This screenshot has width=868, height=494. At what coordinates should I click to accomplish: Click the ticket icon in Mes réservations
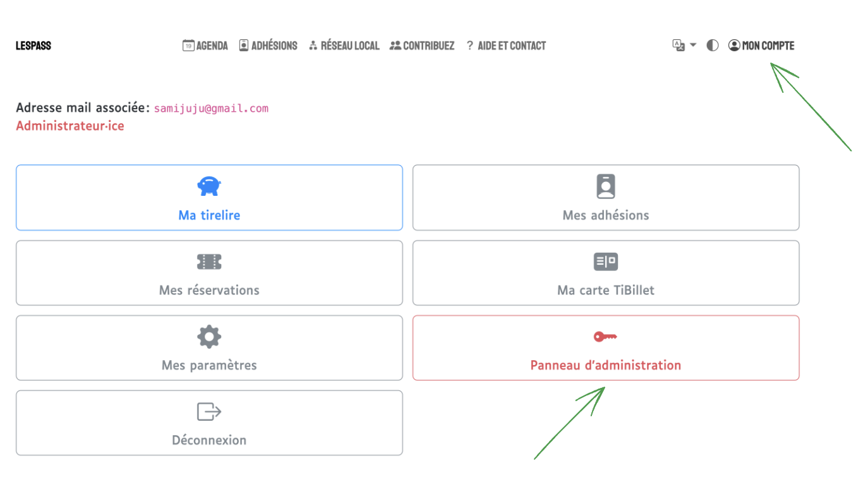click(209, 262)
